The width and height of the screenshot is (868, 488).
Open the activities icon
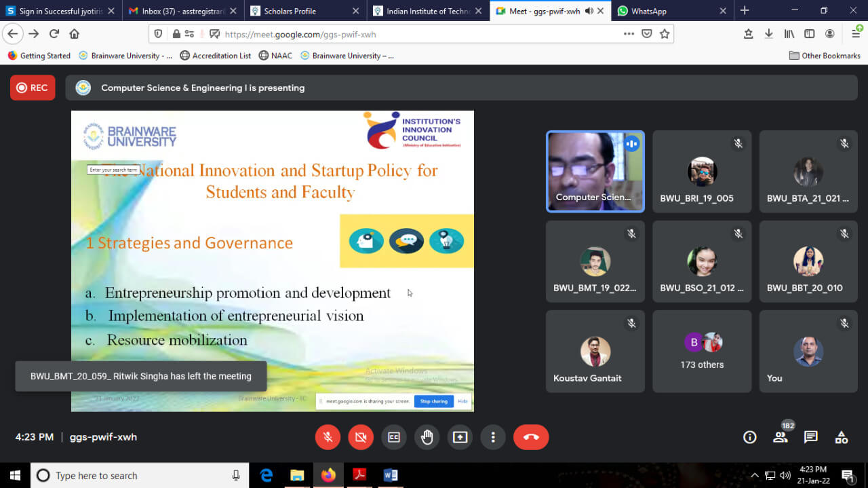tap(841, 437)
